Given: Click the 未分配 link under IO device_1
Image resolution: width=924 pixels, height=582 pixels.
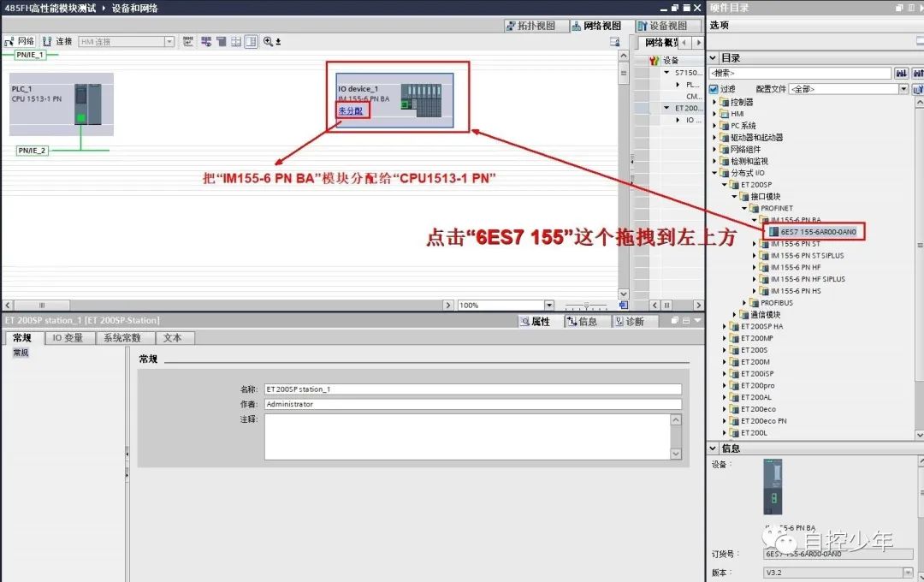Looking at the screenshot, I should [x=350, y=111].
